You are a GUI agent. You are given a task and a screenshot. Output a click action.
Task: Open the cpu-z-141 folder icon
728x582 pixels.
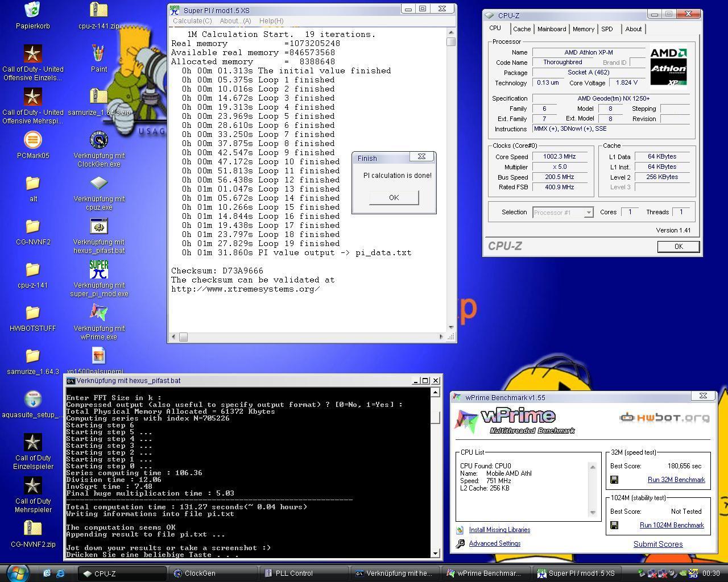[32, 269]
